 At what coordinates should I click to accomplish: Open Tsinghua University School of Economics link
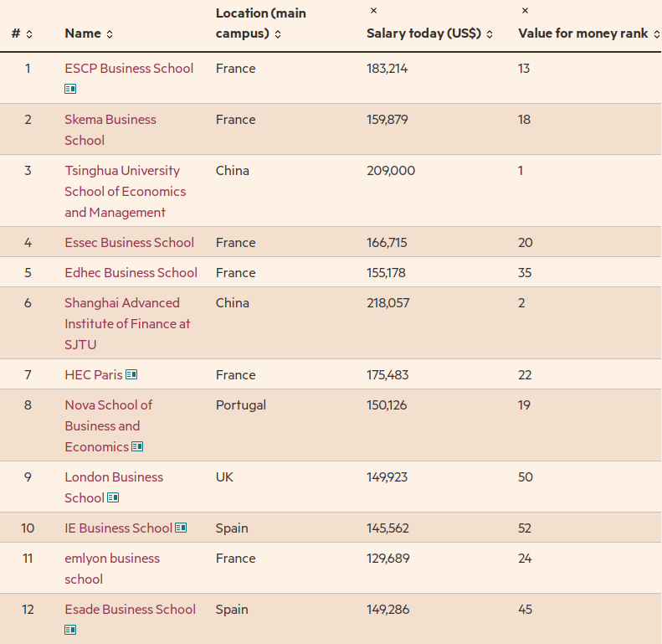click(125, 192)
